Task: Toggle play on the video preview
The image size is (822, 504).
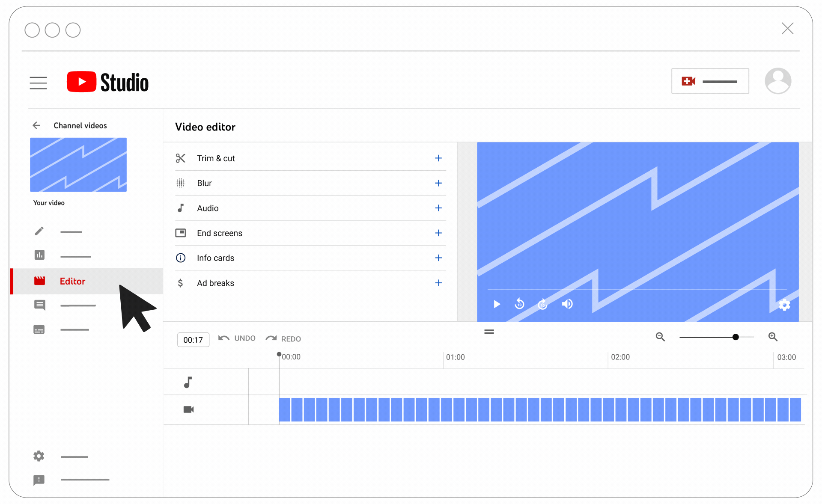Action: coord(497,304)
